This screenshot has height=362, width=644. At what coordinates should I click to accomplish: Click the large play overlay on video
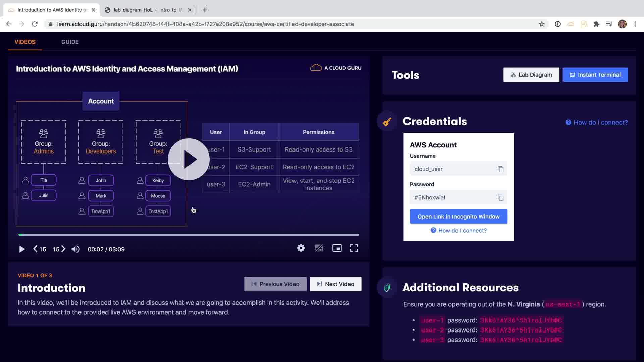click(x=189, y=159)
